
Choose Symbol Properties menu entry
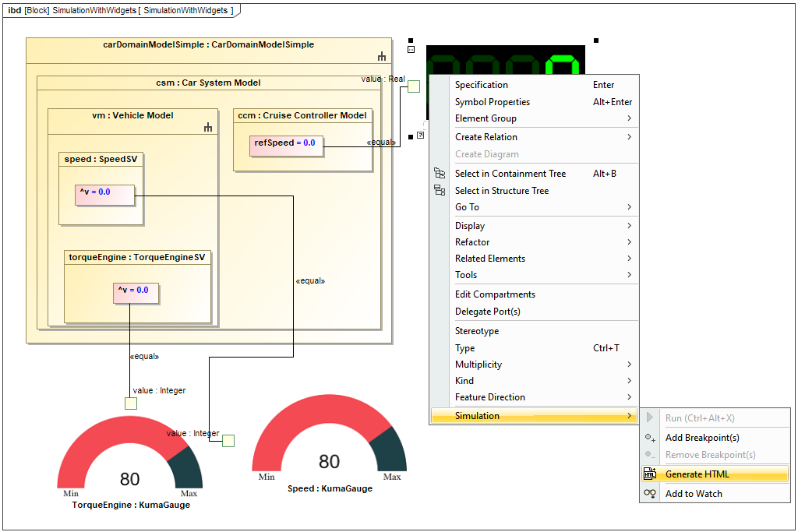492,102
